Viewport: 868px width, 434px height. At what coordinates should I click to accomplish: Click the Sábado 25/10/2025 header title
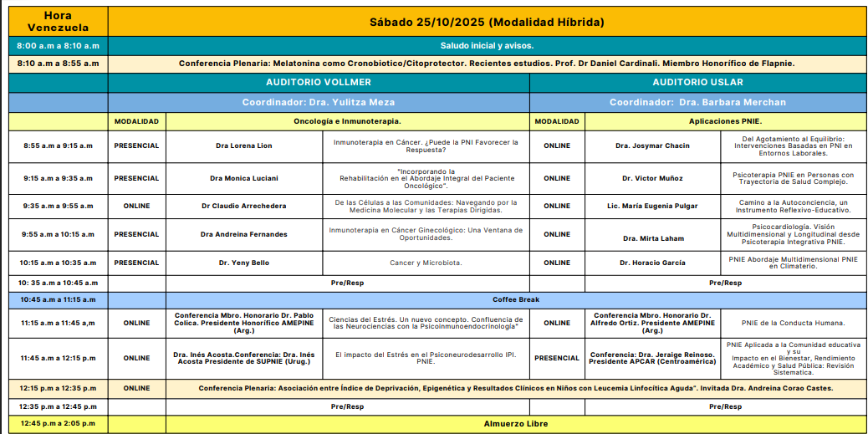tap(487, 22)
